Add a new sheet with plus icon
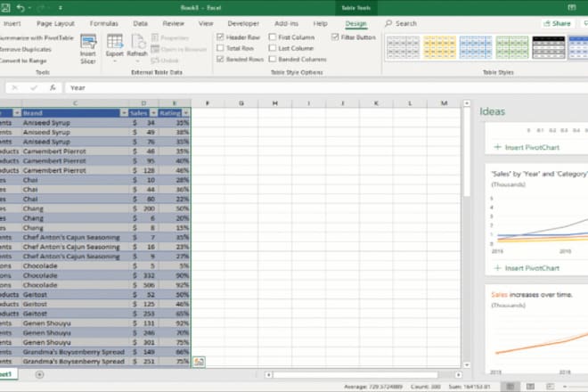 [39, 374]
